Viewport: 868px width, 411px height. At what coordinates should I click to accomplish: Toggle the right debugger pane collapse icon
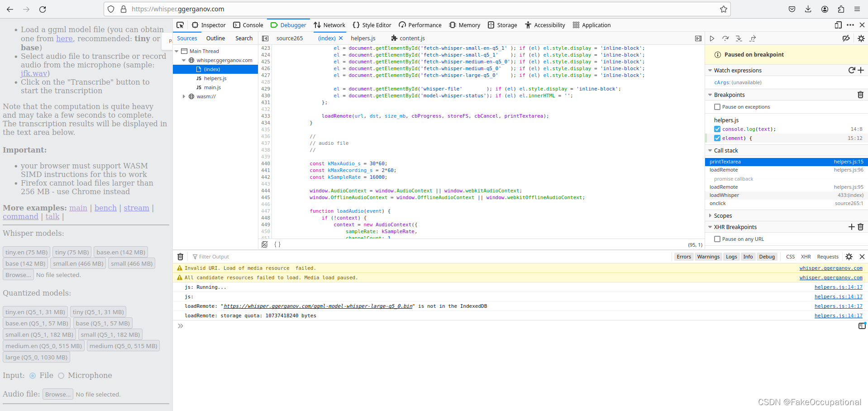click(698, 38)
